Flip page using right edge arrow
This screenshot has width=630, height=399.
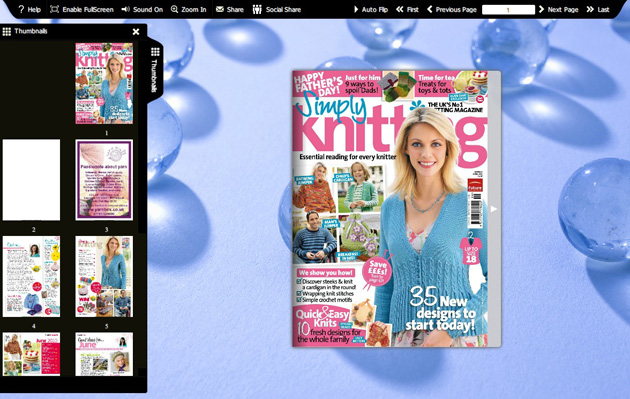(494, 209)
